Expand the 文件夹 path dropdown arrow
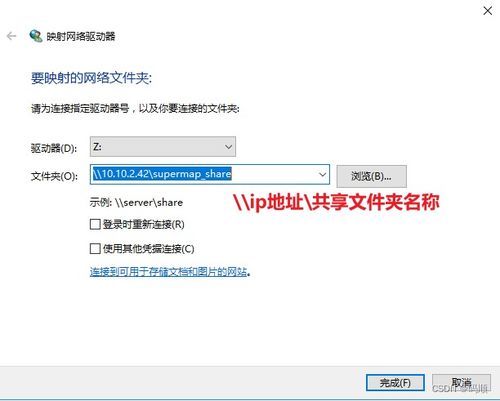The image size is (500, 401). (x=322, y=174)
